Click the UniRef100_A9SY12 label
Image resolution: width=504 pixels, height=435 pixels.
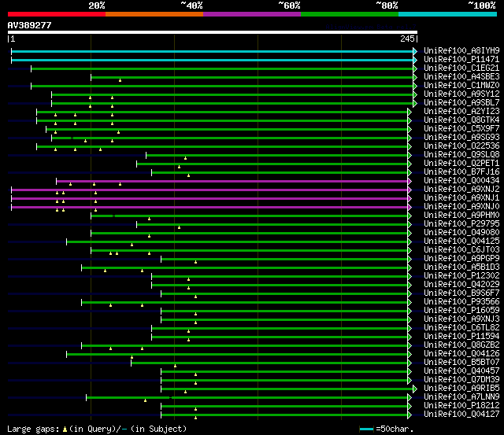click(x=461, y=94)
